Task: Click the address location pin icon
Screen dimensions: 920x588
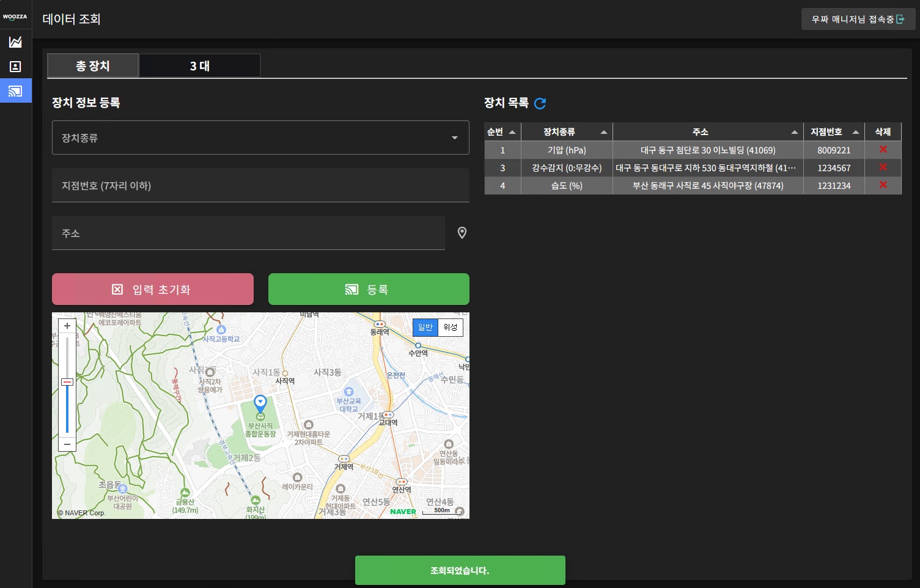Action: coord(462,233)
